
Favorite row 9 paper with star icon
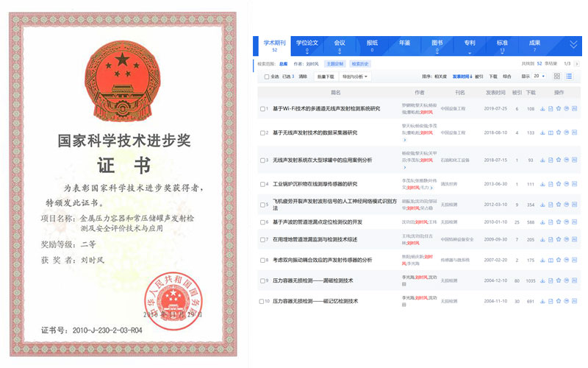[x=559, y=280]
